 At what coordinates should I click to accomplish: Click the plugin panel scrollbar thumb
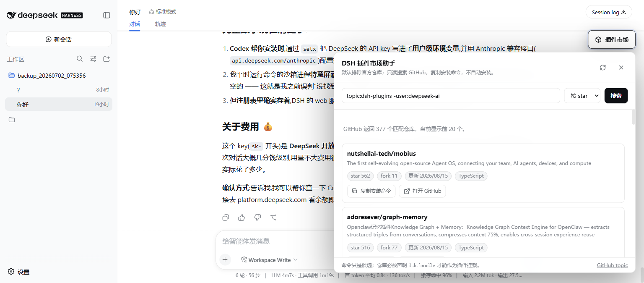tap(634, 117)
